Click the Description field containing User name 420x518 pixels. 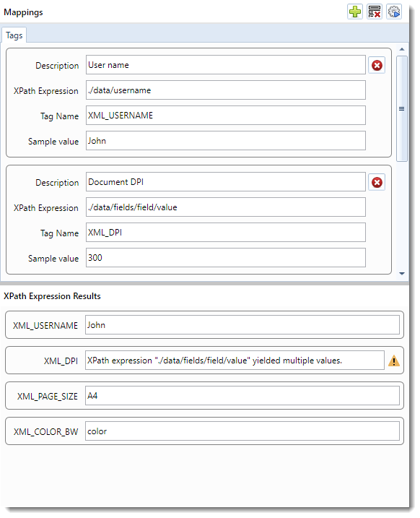[x=226, y=65]
